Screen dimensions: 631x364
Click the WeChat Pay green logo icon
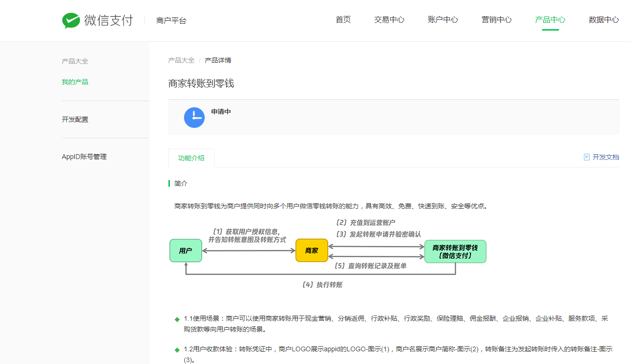71,21
